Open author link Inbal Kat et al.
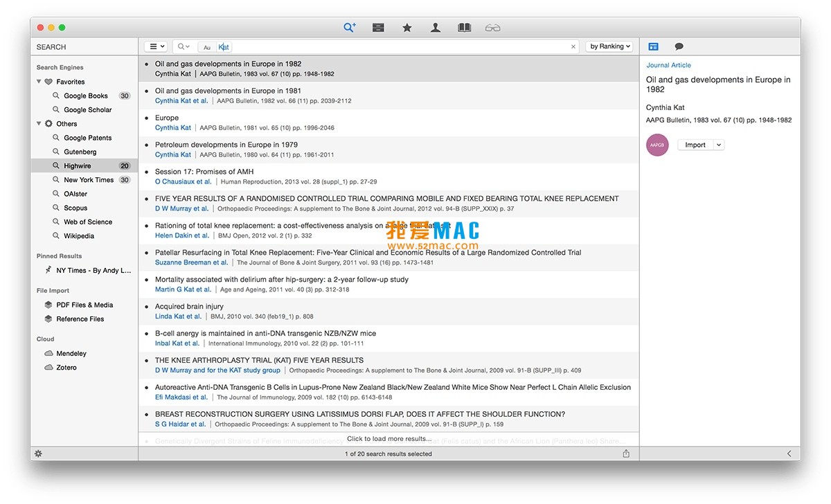The image size is (831, 504). 177,343
